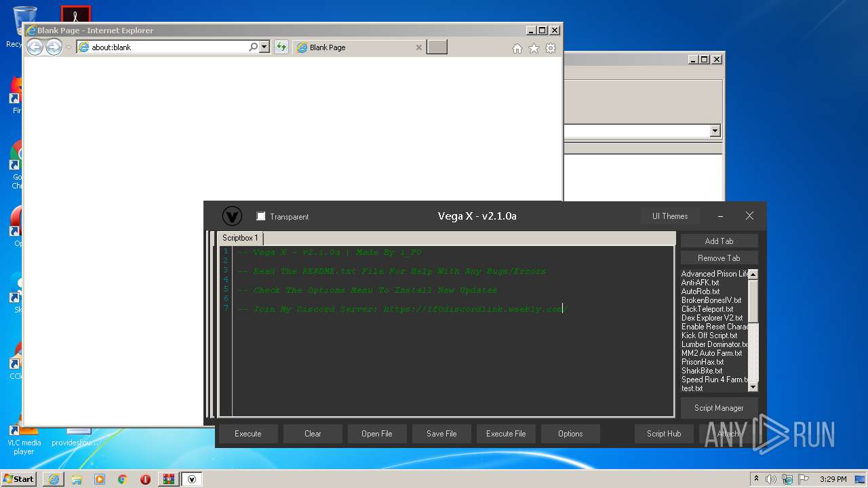The width and height of the screenshot is (868, 488).
Task: Click the Vega X logo icon
Action: [x=232, y=216]
